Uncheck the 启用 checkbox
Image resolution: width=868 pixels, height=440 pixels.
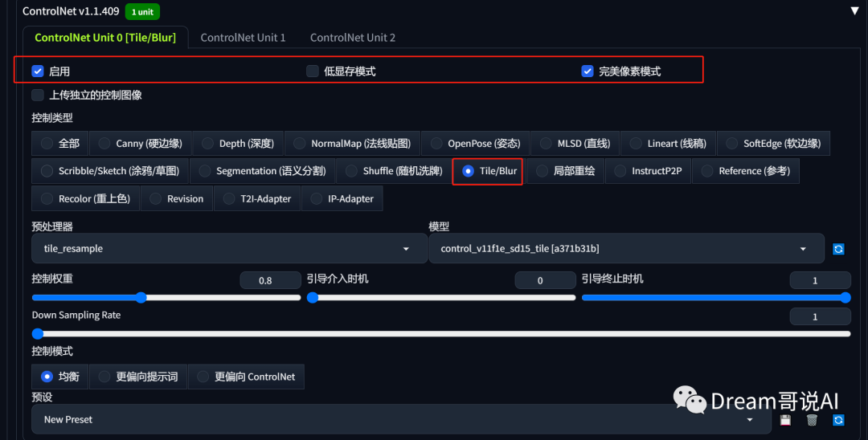[x=38, y=71]
